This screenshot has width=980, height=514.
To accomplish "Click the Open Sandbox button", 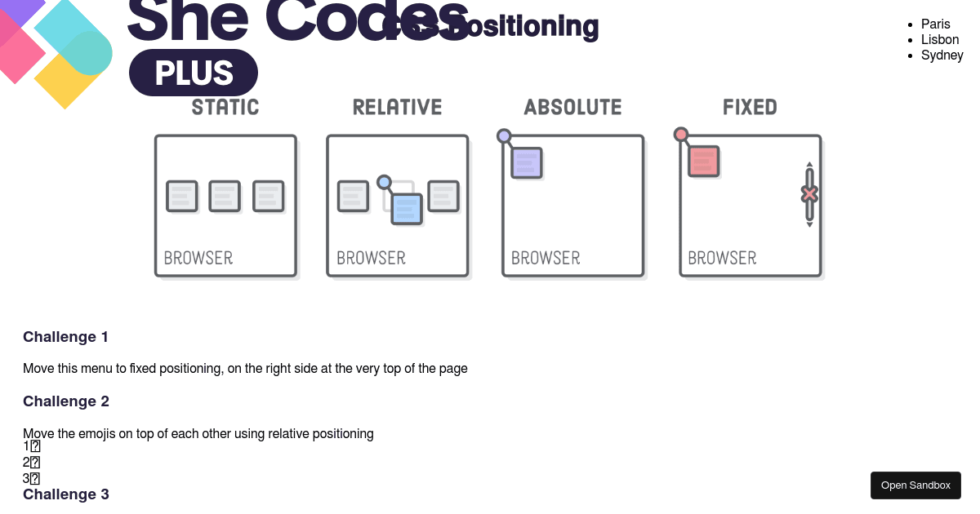I will [915, 485].
